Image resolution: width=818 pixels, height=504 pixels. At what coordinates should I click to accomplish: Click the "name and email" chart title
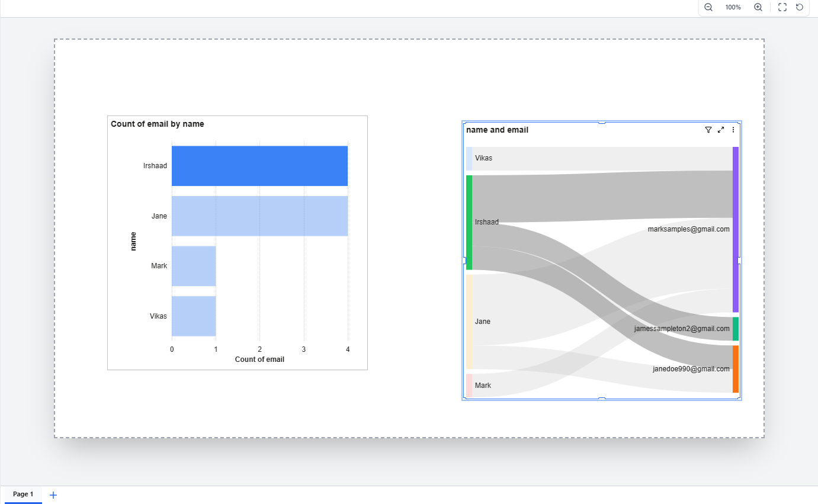point(497,130)
